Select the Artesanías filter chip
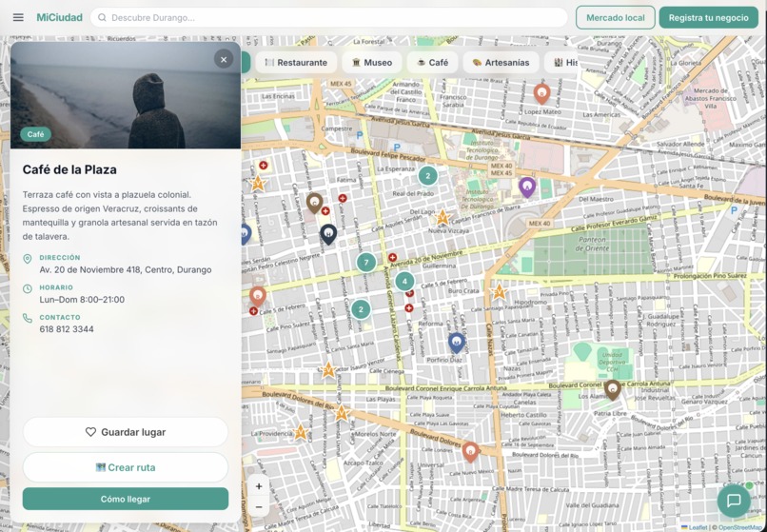This screenshot has width=767, height=532. click(501, 63)
